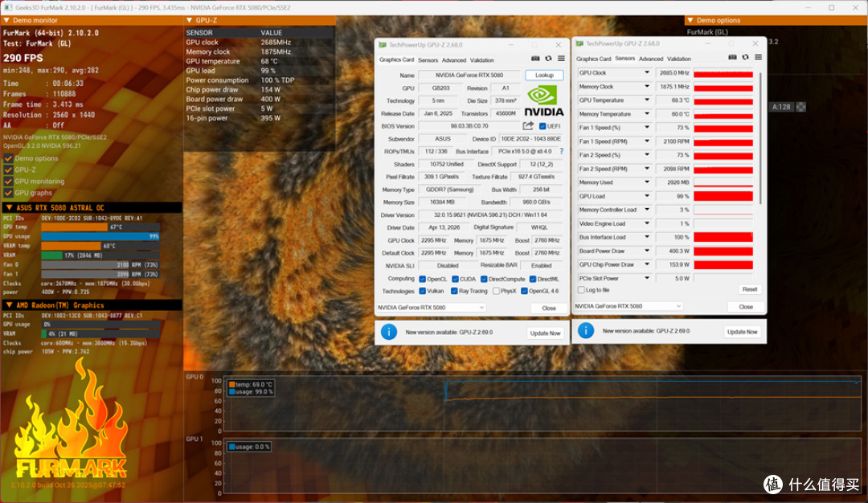Click the GPU 0 temp/usage graph legend
868x503 pixels.
click(251, 388)
